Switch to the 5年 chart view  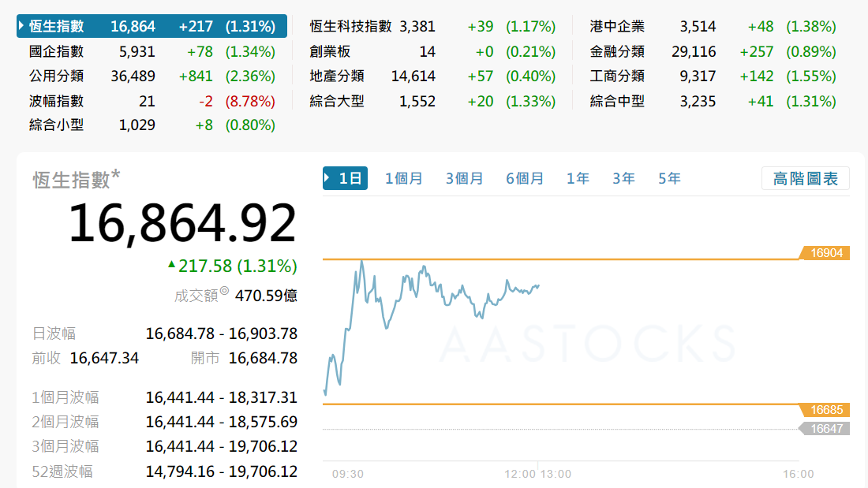point(669,179)
